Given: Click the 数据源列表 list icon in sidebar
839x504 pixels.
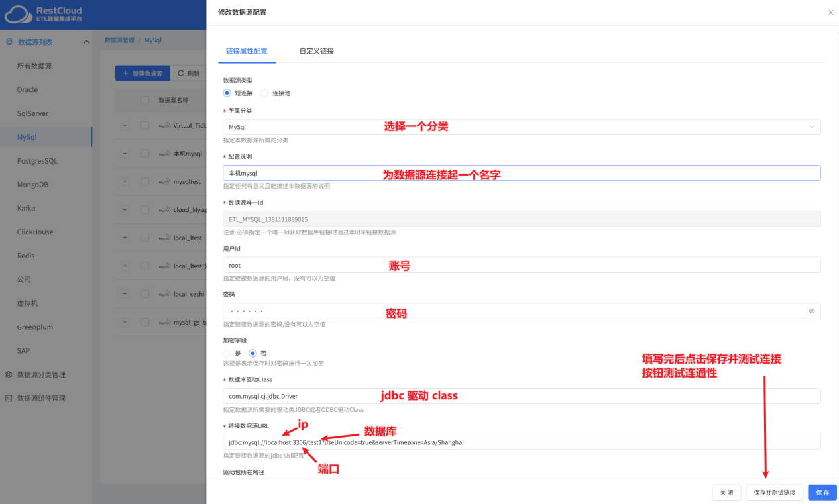Looking at the screenshot, I should 9,42.
